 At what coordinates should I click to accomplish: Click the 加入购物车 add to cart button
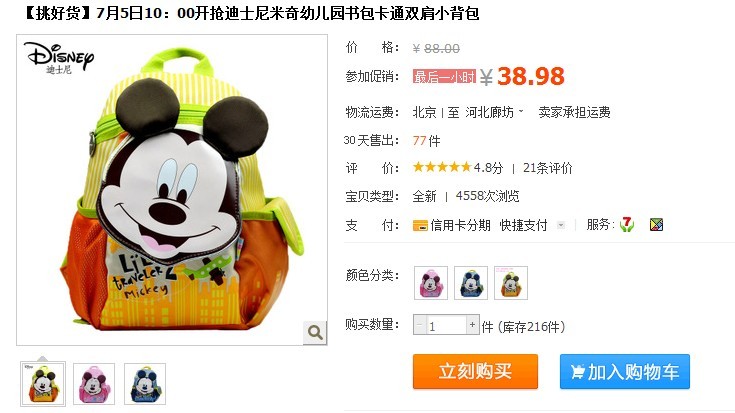coord(625,371)
